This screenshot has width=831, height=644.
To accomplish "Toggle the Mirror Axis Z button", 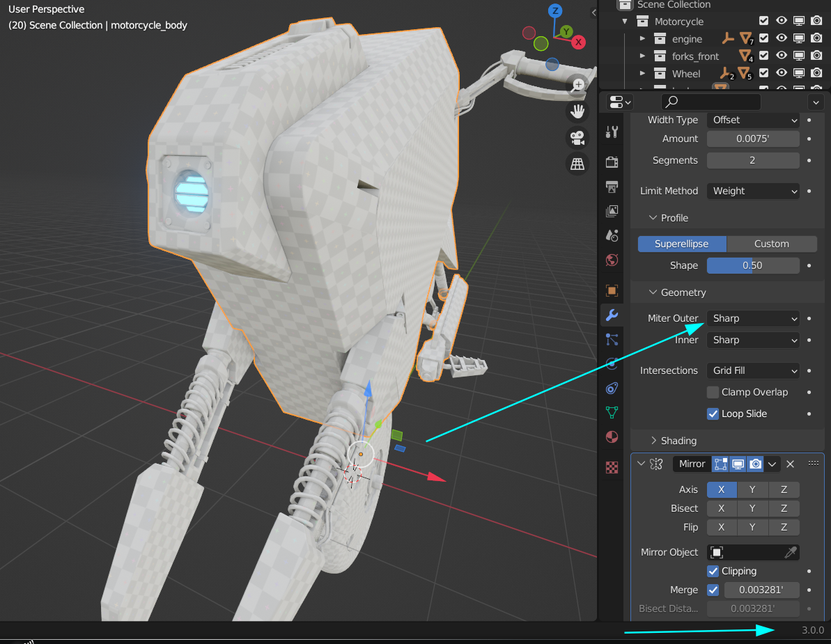I will click(784, 490).
